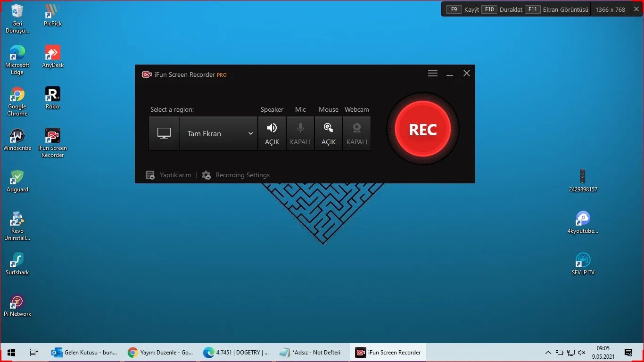The width and height of the screenshot is (644, 362).
Task: Close the iFun Screen Recorder window
Action: [x=467, y=73]
